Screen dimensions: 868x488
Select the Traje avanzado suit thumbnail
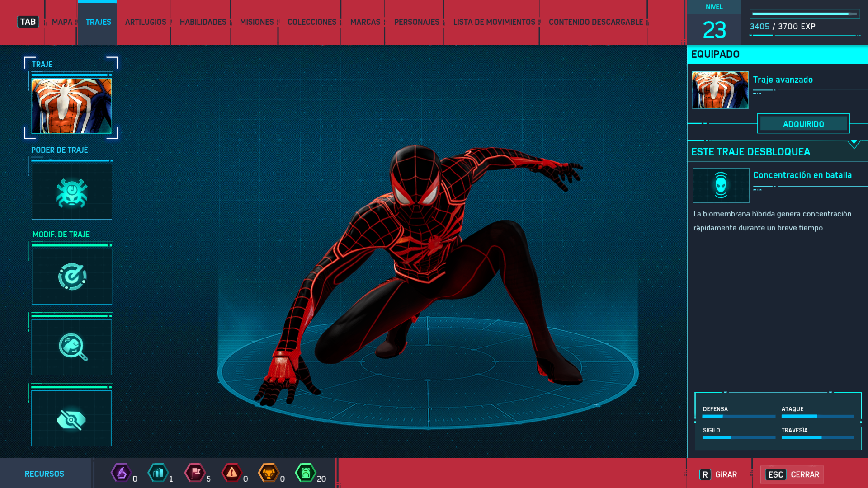pyautogui.click(x=720, y=90)
